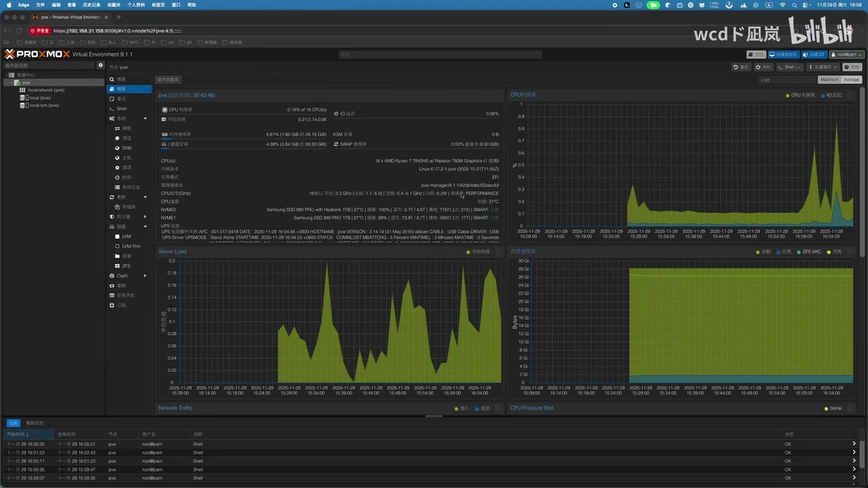This screenshot has width=868, height=488.
Task: Open the Shell dropdown arrow in toolbar
Action: (800, 67)
